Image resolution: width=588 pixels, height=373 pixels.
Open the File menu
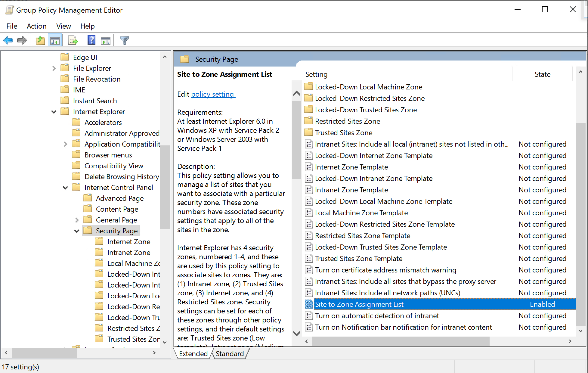pos(12,26)
